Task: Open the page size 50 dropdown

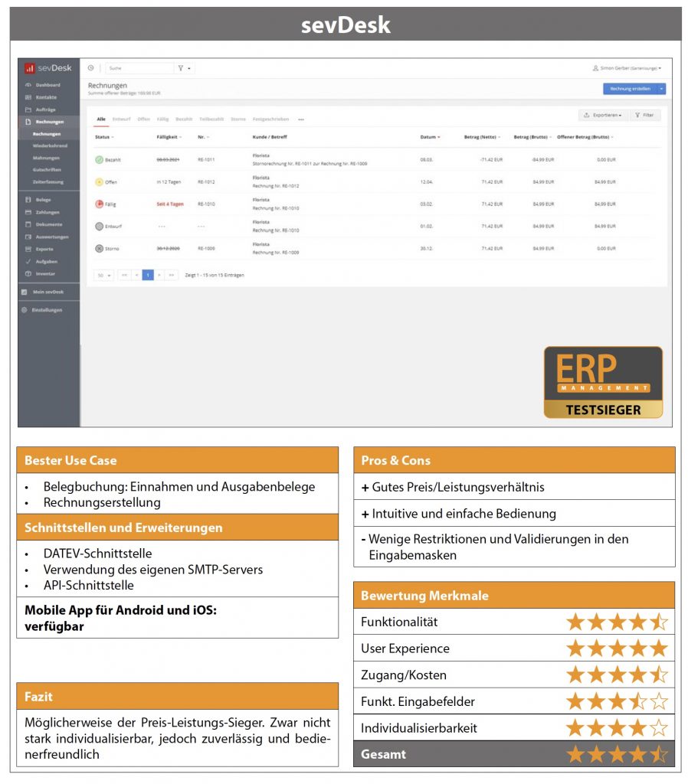Action: click(x=103, y=276)
